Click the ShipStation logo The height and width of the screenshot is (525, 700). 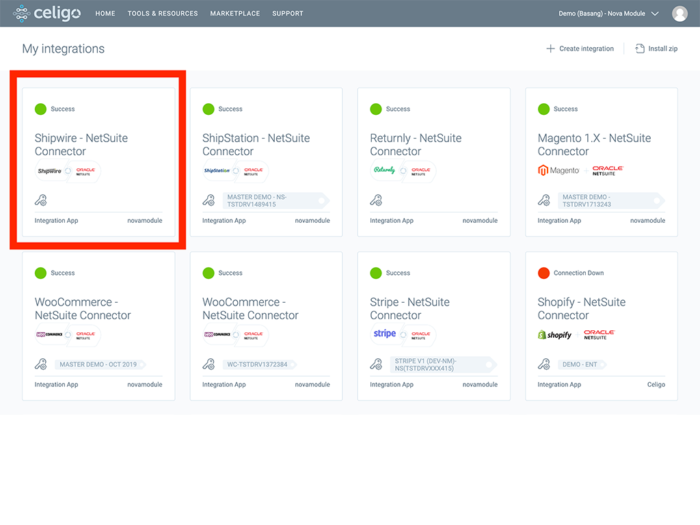click(217, 171)
